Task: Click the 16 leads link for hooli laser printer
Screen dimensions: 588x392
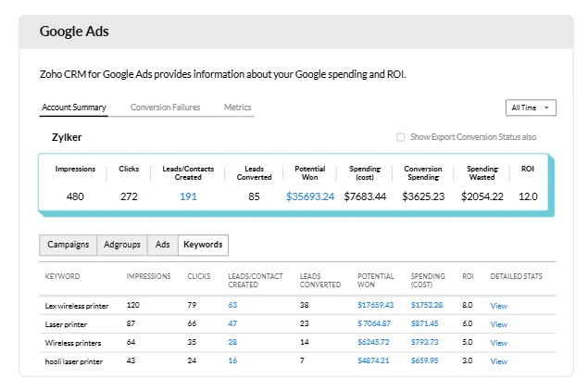Action: pyautogui.click(x=232, y=360)
